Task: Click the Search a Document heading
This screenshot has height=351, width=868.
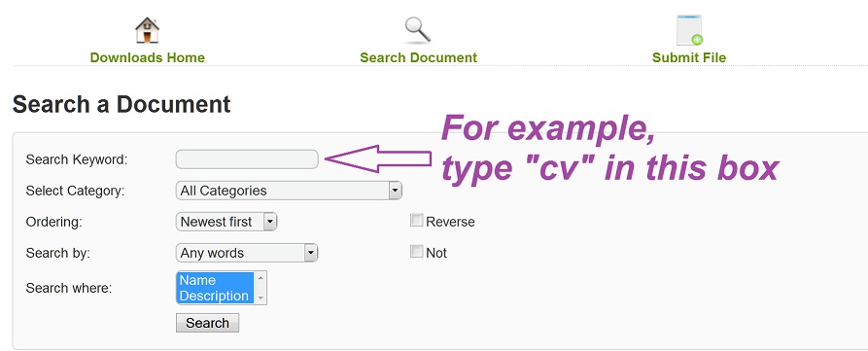Action: pyautogui.click(x=122, y=104)
